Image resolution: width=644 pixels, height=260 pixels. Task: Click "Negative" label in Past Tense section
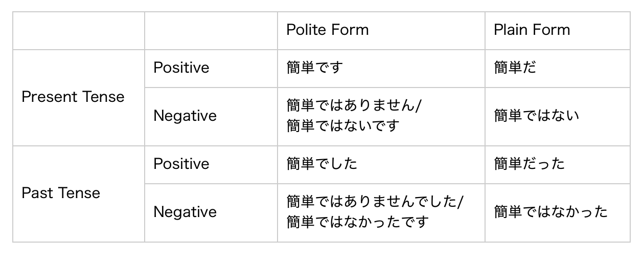(185, 212)
